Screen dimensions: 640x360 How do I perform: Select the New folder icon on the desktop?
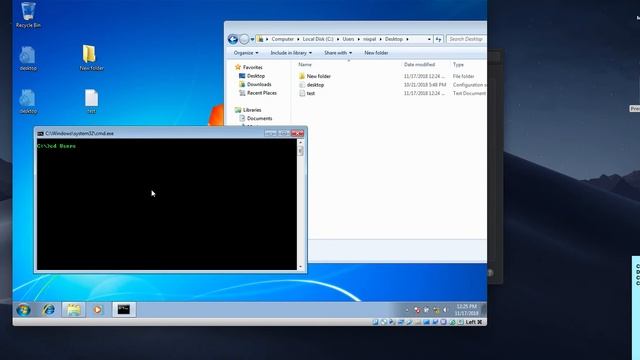91,58
